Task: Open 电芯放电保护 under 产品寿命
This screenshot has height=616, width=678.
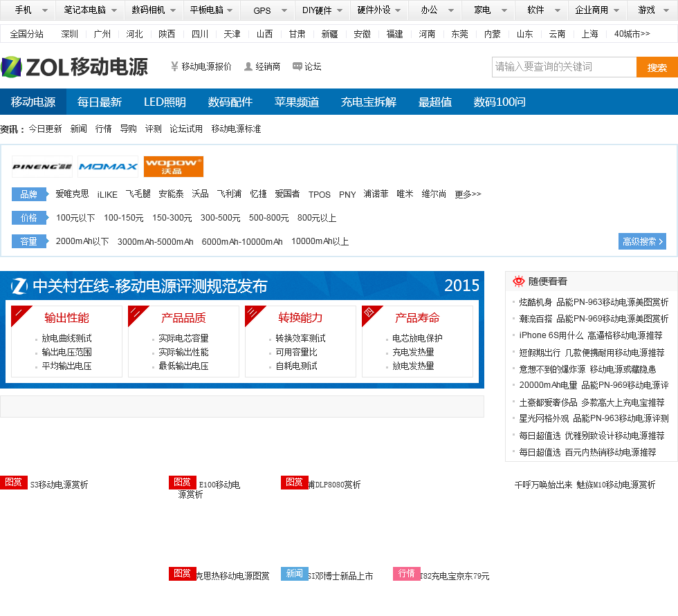Action: click(417, 338)
